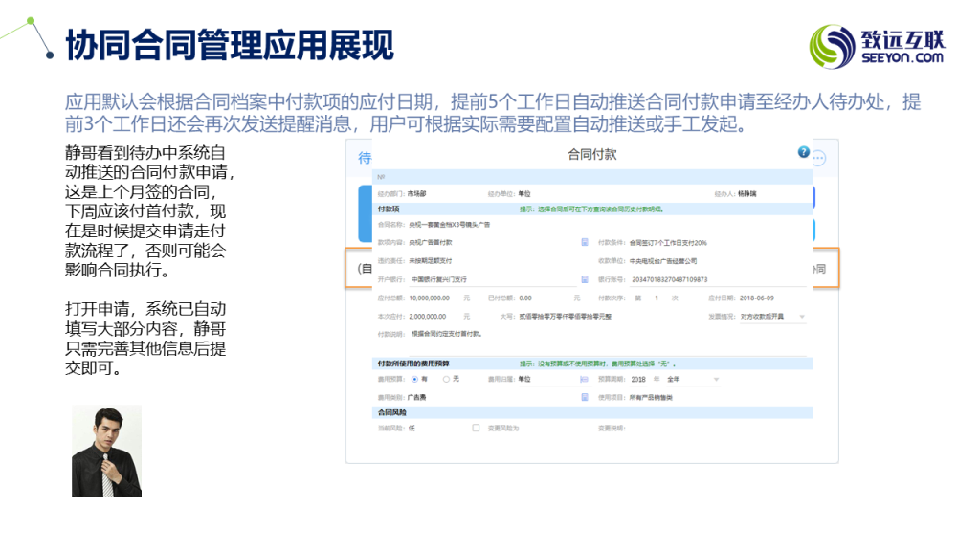Select the 无 radio button for 费用预算
This screenshot has width=980, height=551.
click(446, 380)
